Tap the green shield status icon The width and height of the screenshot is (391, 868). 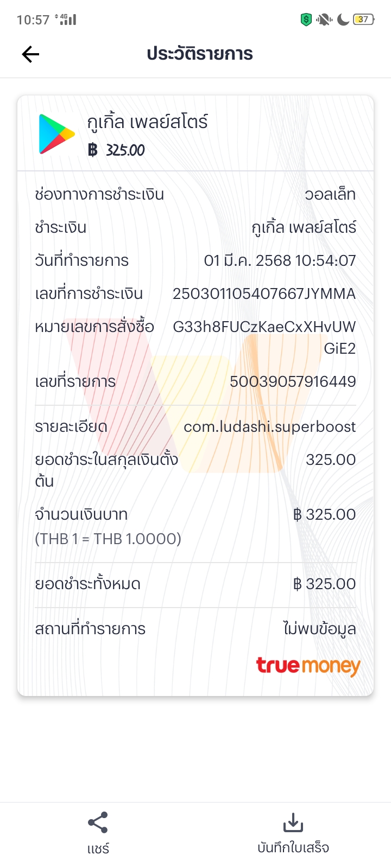pos(306,20)
